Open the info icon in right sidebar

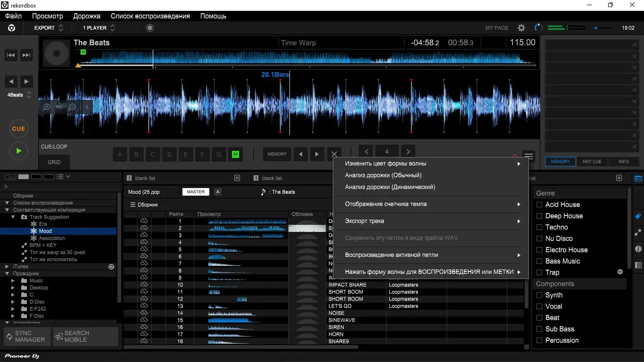pos(638,249)
